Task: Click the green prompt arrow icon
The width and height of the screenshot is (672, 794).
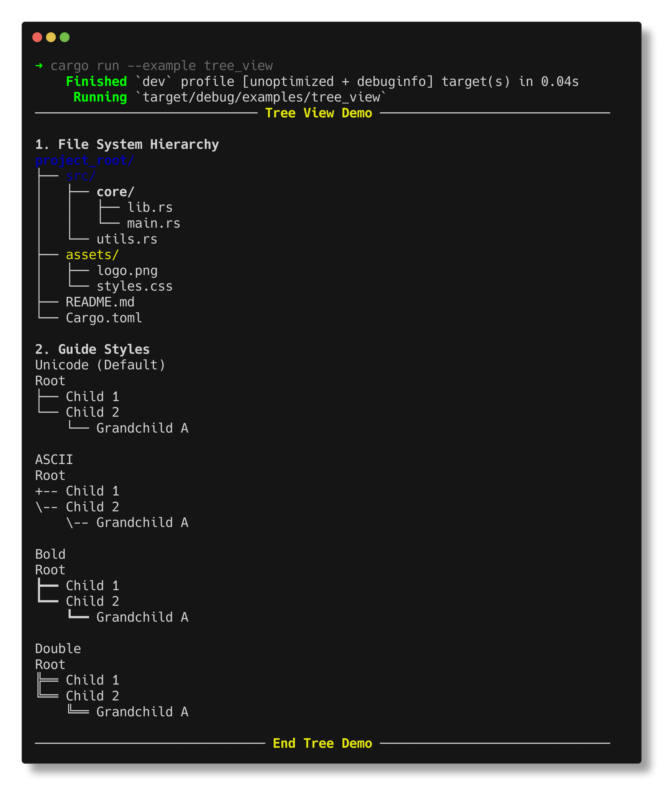Action: point(39,65)
